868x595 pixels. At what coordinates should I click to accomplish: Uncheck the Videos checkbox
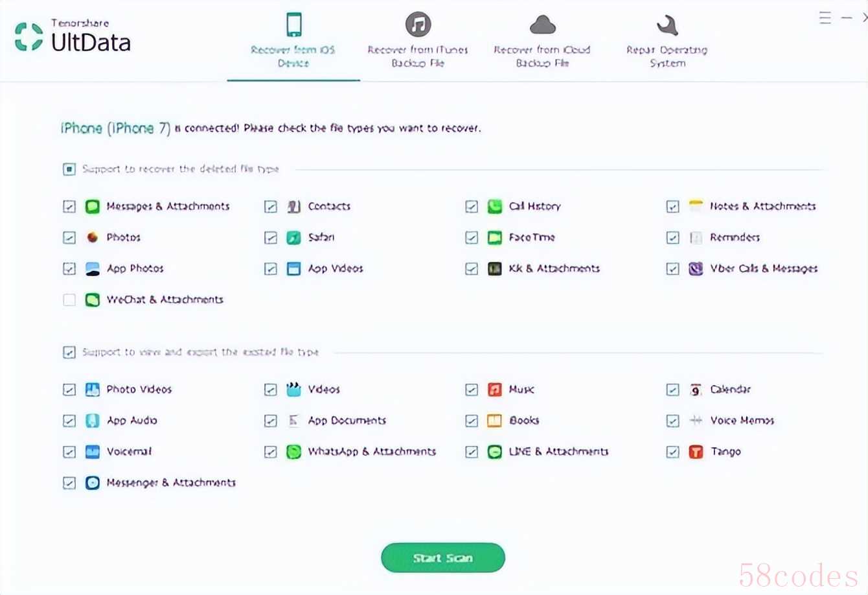271,390
